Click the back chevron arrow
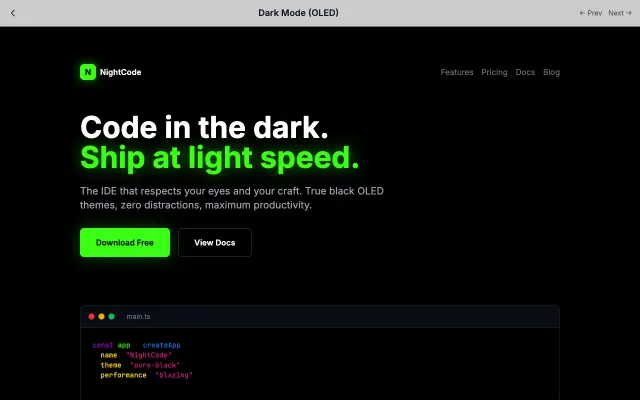This screenshot has height=400, width=640. click(13, 13)
